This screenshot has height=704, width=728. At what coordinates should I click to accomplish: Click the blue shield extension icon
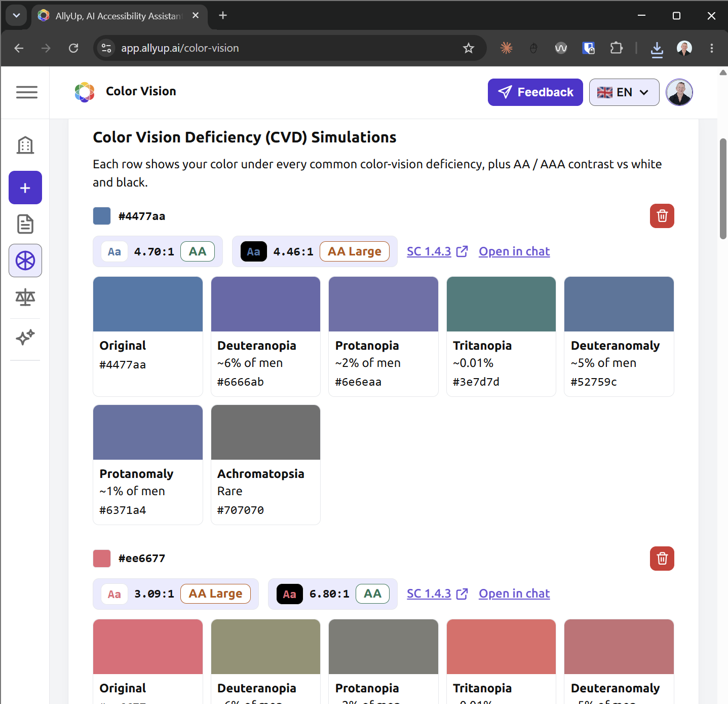[x=588, y=48]
